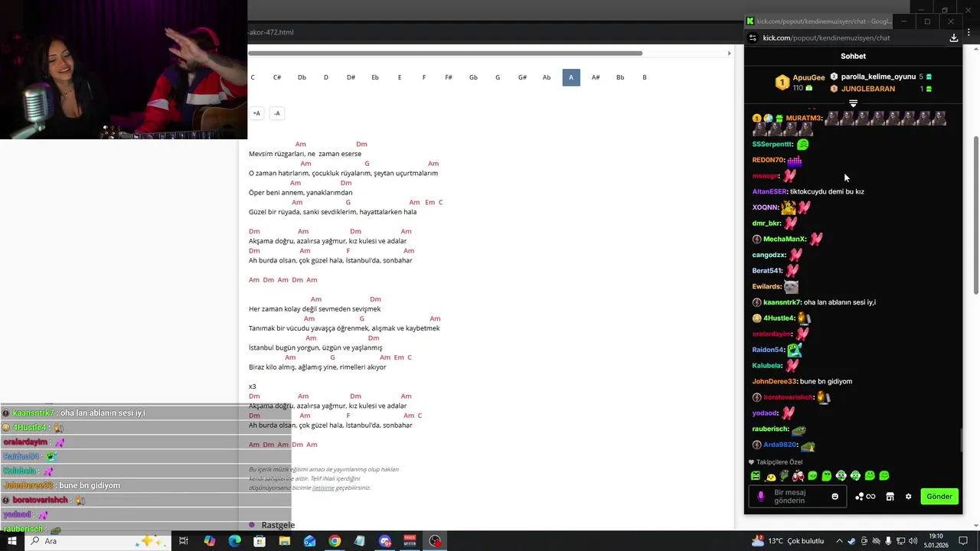Choose the D# transpose key
Viewport: 980px width, 551px height.
point(351,77)
